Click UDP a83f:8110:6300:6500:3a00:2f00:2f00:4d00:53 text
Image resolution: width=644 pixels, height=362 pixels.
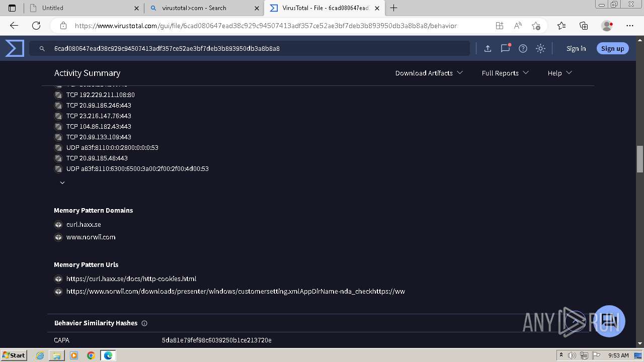(x=137, y=168)
